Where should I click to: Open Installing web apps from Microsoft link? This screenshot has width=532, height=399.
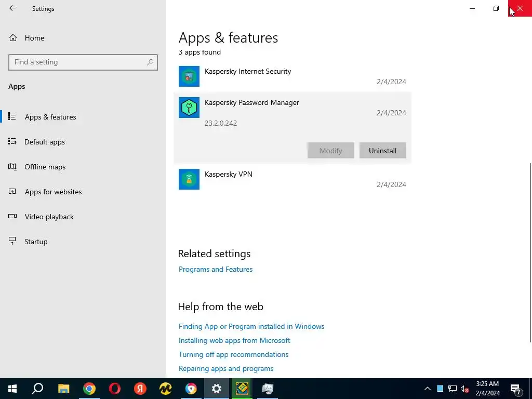(x=234, y=340)
